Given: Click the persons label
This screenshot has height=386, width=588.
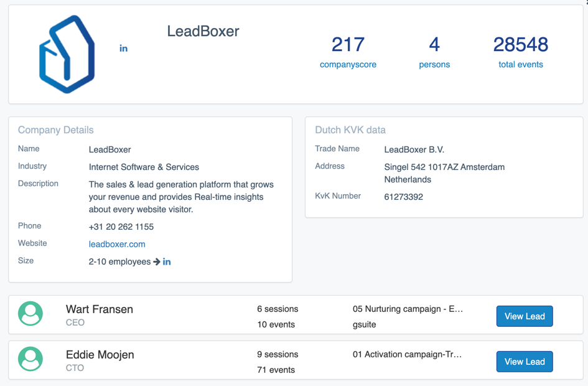Looking at the screenshot, I should [x=434, y=65].
